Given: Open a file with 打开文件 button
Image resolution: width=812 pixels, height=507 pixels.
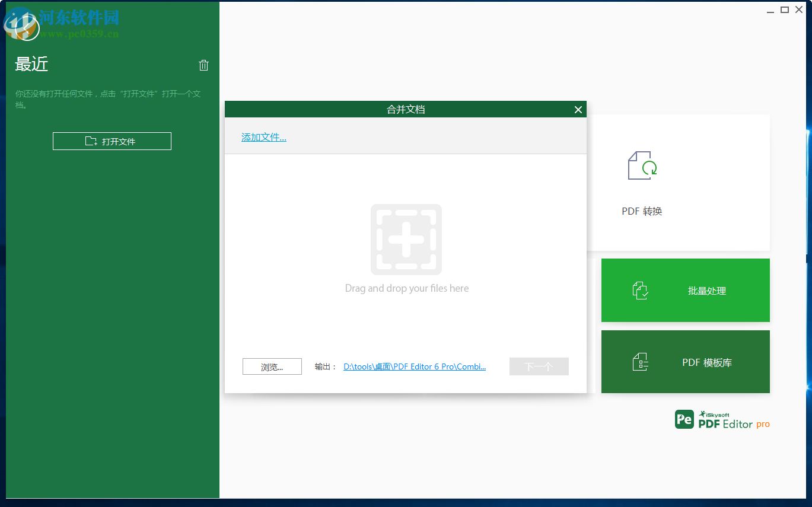Looking at the screenshot, I should [112, 141].
